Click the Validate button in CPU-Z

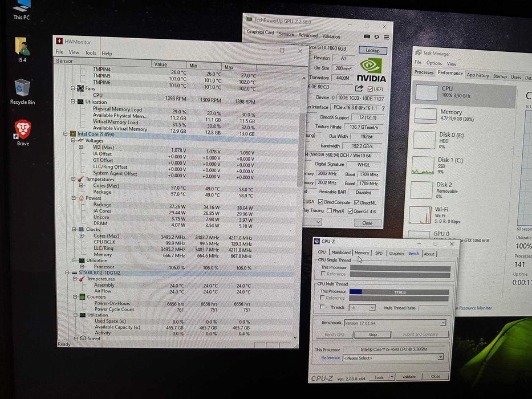click(x=409, y=377)
